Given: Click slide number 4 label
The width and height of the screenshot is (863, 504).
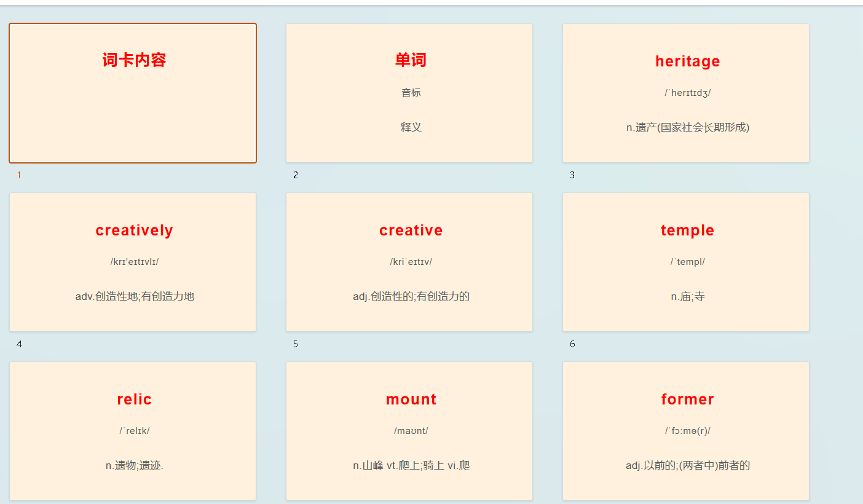Looking at the screenshot, I should tap(19, 344).
